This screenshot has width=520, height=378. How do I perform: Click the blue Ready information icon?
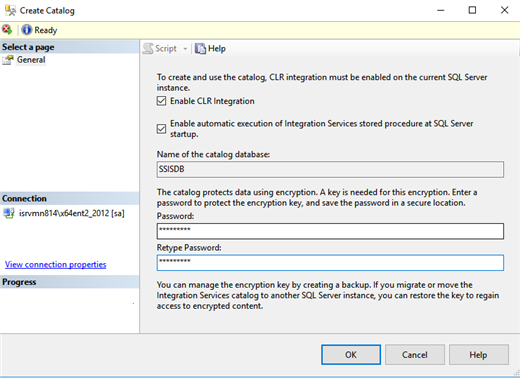coord(27,30)
